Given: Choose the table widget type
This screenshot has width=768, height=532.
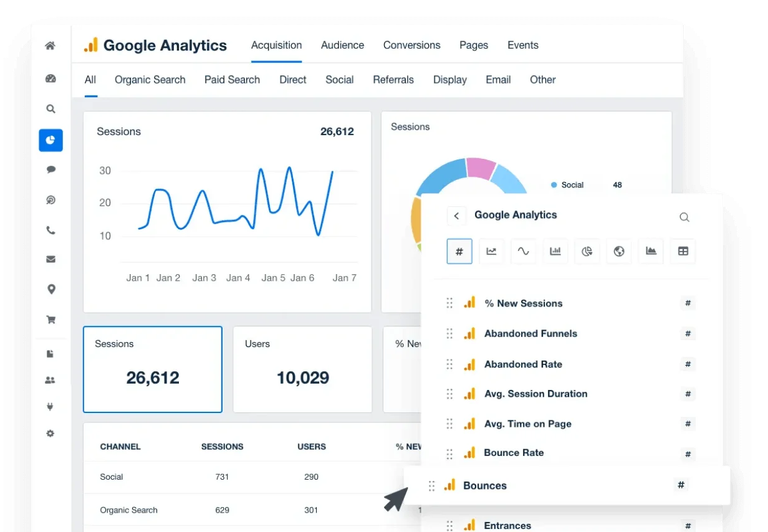Looking at the screenshot, I should [683, 251].
